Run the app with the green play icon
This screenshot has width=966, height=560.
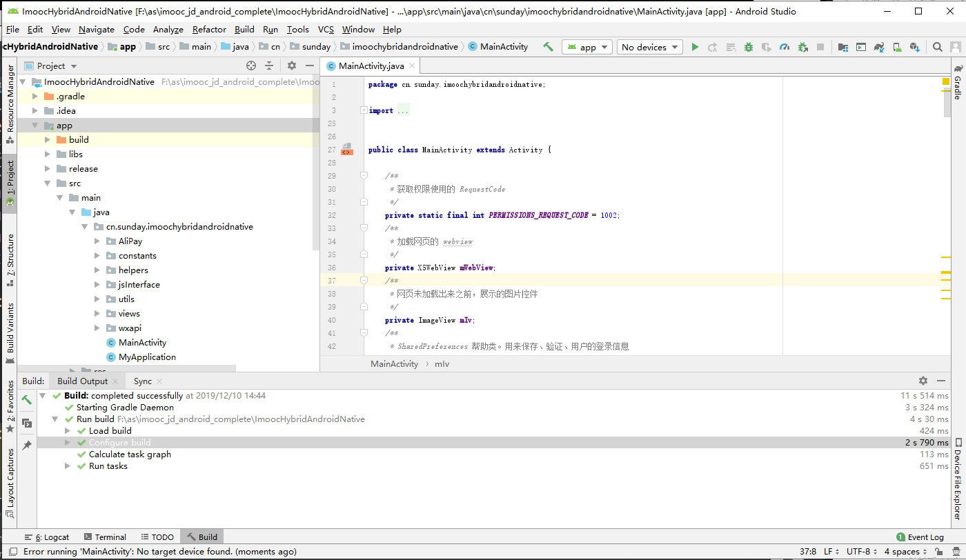(695, 47)
